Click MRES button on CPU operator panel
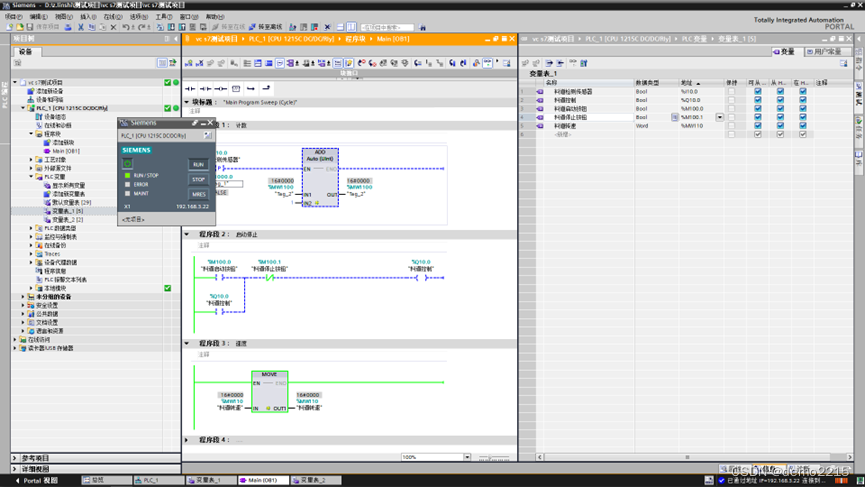Image resolution: width=865 pixels, height=487 pixels. click(198, 194)
